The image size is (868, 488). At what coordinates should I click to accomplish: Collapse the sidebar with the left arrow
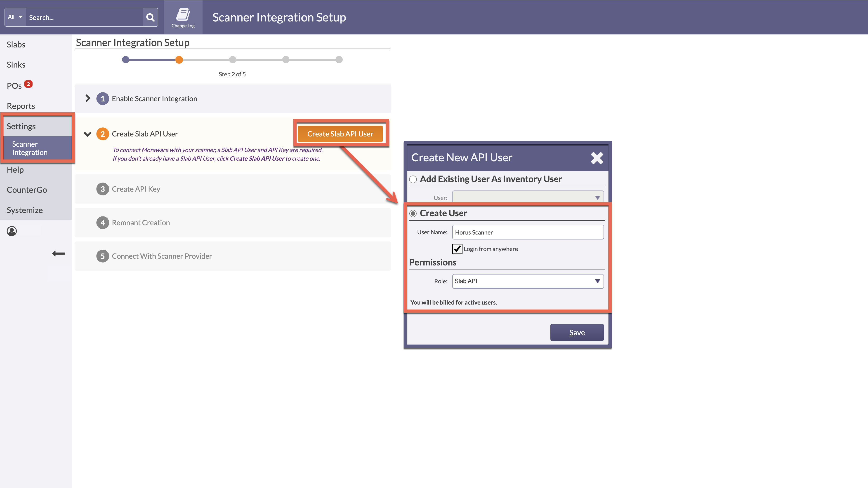[59, 253]
